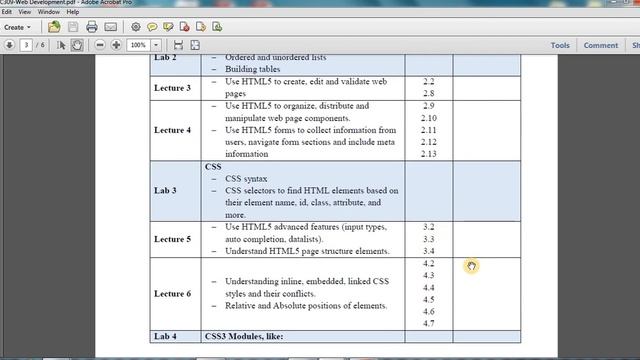
Task: Send file by email envelope icon
Action: tap(111, 27)
